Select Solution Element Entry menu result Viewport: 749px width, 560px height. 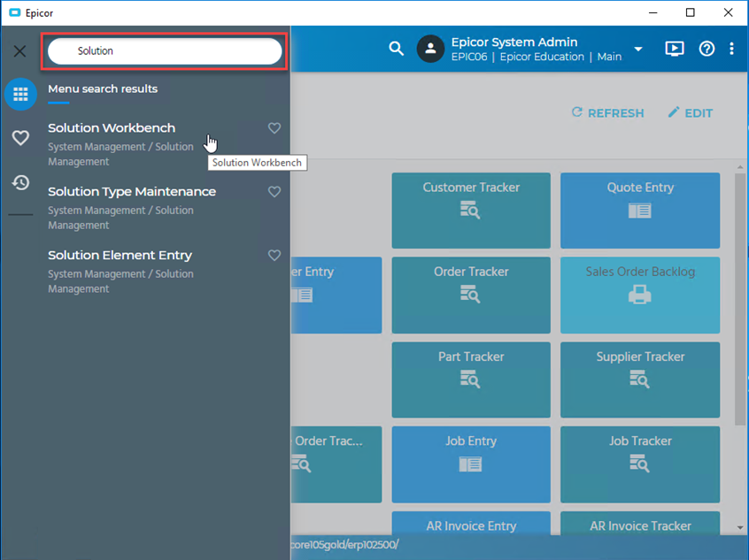tap(120, 256)
